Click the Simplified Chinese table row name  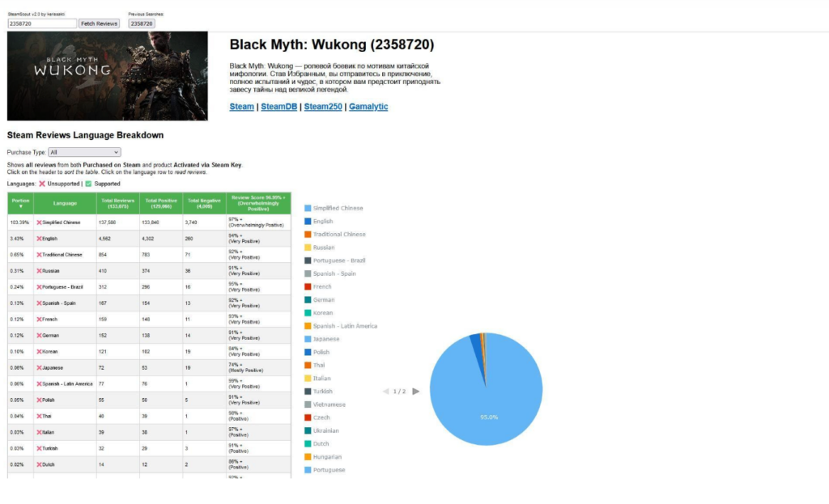click(62, 222)
